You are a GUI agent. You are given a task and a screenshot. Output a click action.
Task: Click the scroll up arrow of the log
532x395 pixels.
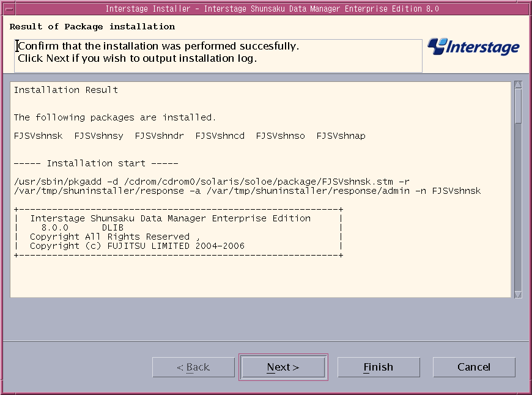click(518, 84)
